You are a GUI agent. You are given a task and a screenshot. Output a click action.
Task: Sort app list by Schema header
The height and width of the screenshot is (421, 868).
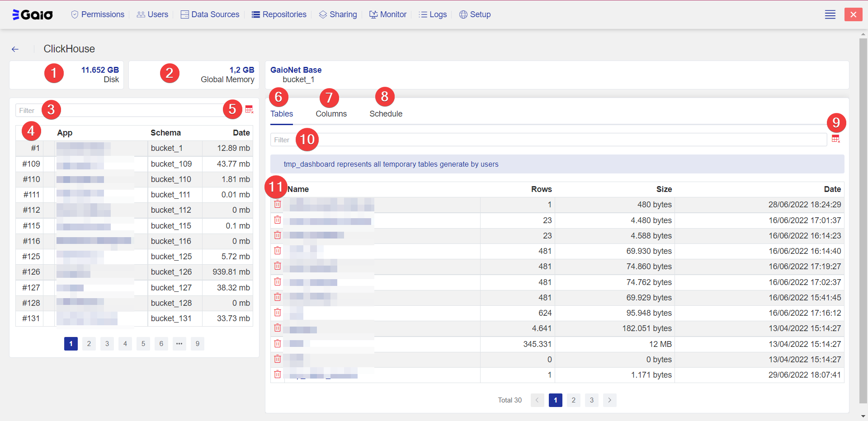coord(165,133)
